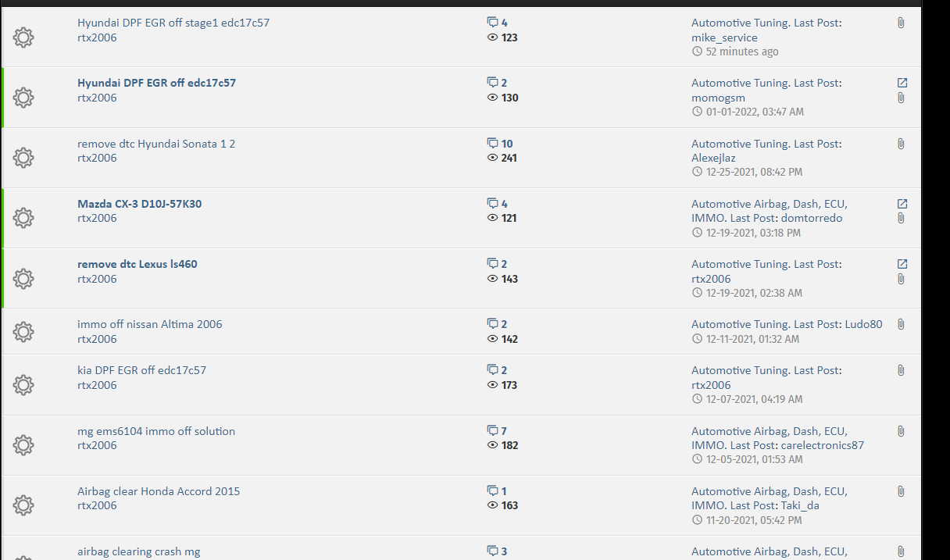The height and width of the screenshot is (560, 950).
Task: Click attachment paperclip on immo off nissan Altima row
Action: (x=901, y=324)
